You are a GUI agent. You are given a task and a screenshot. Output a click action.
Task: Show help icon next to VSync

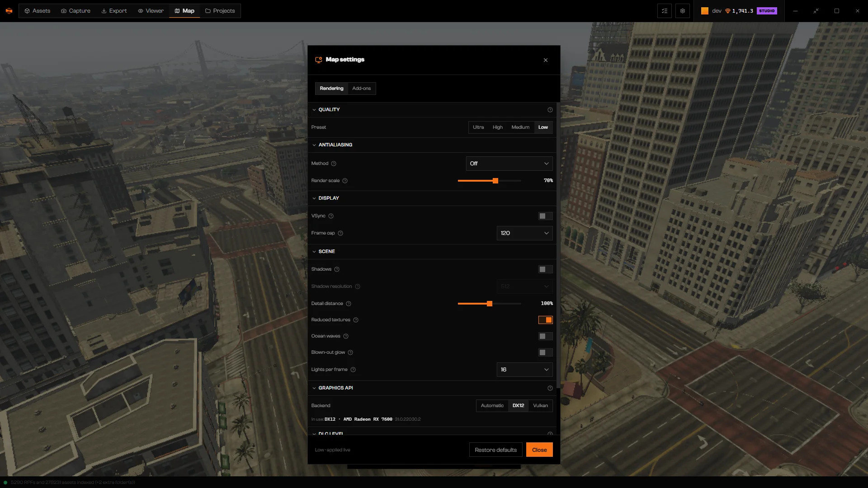331,216
